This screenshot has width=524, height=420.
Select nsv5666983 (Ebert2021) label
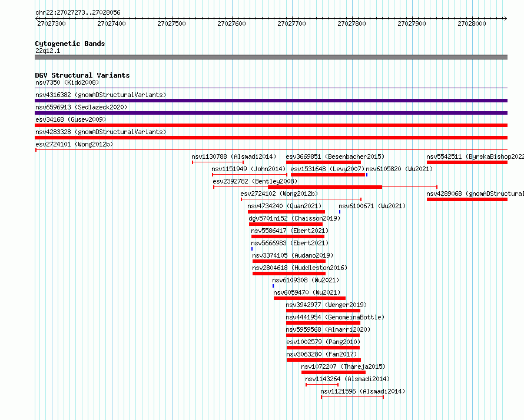(290, 243)
